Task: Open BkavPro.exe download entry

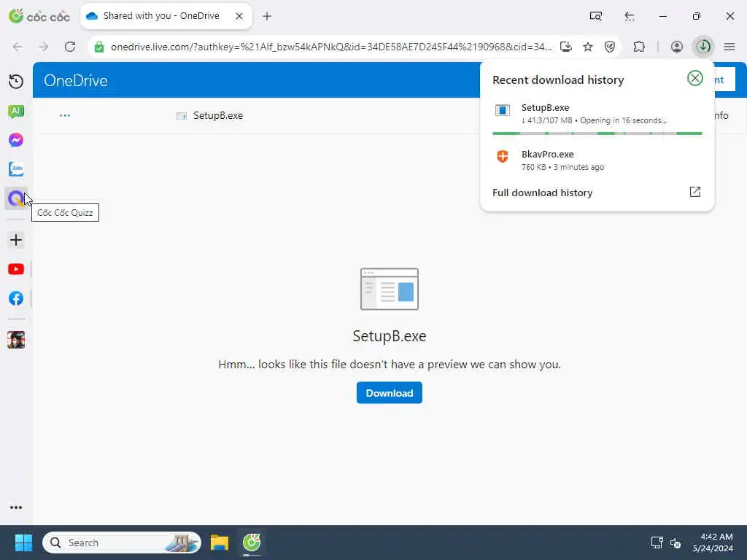Action: pos(597,160)
